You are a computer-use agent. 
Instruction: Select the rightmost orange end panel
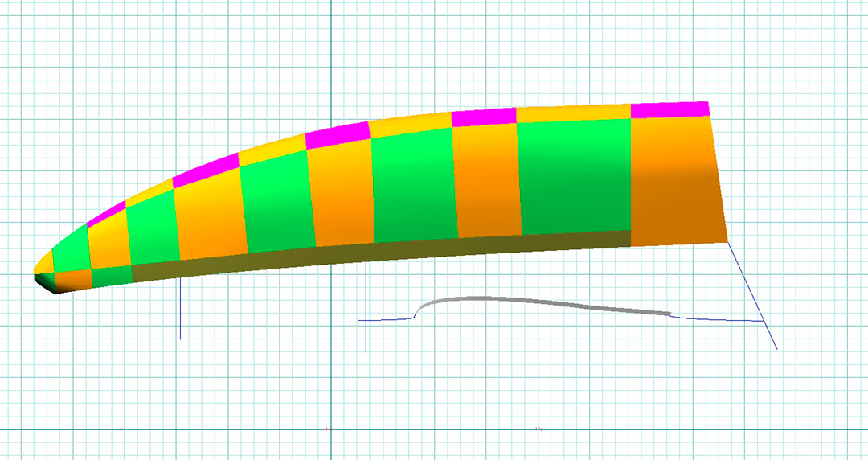click(x=678, y=180)
